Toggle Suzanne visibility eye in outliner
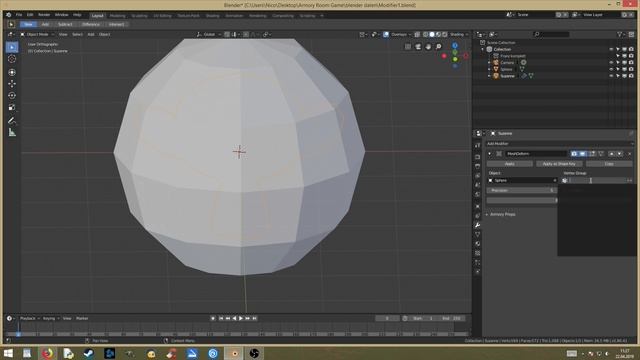The image size is (640, 360). tap(611, 76)
